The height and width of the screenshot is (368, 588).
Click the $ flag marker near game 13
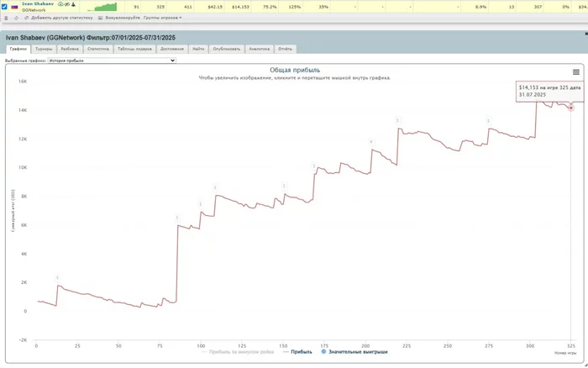tap(57, 278)
